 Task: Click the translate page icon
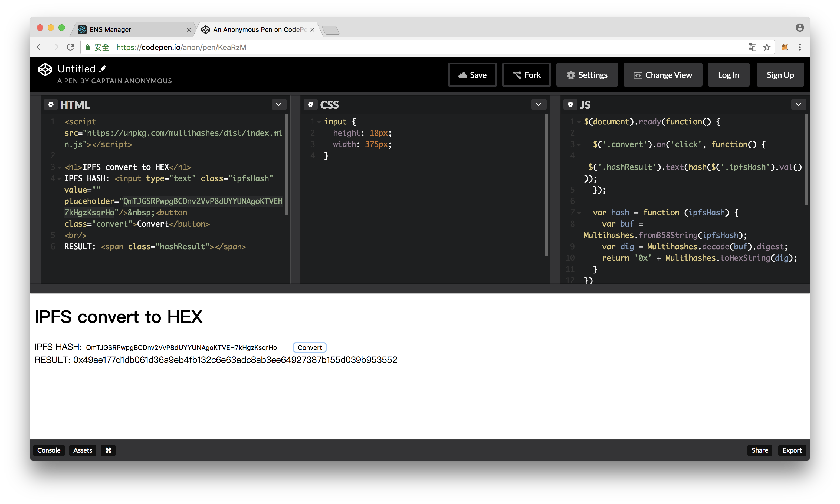coord(752,47)
